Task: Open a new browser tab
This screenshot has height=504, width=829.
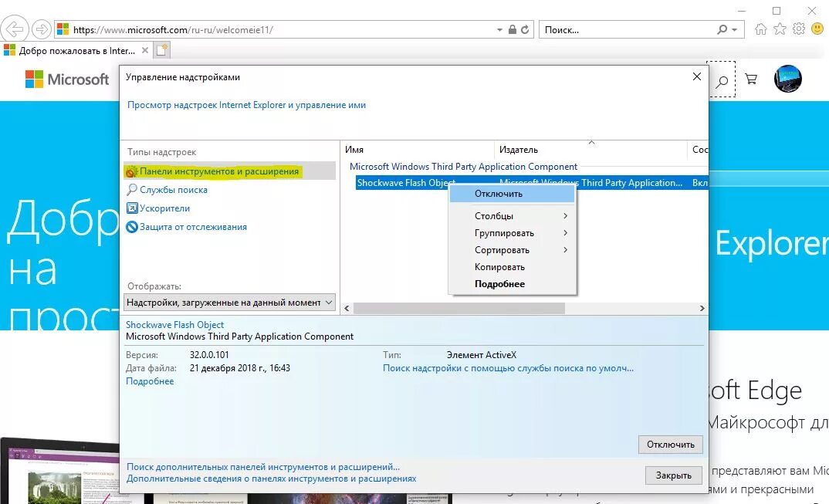Action: (x=161, y=48)
